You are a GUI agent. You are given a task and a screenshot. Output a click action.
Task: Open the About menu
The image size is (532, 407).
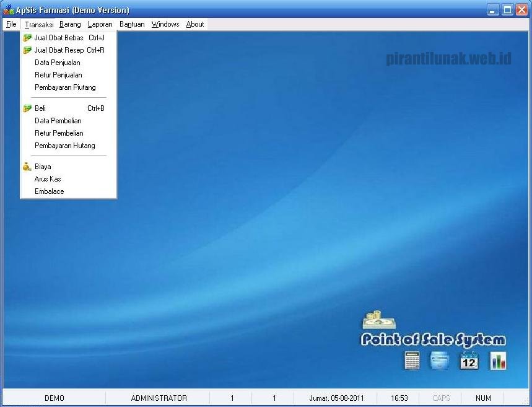point(195,24)
